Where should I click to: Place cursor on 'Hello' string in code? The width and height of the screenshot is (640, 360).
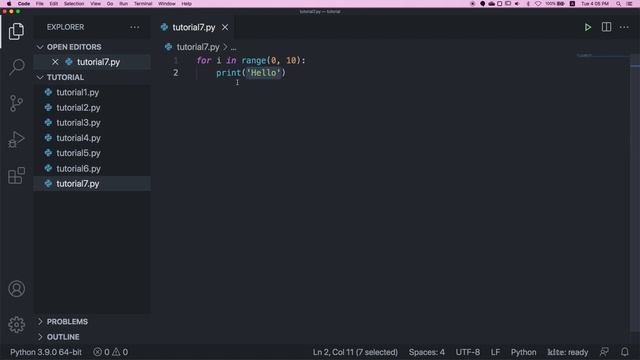pyautogui.click(x=264, y=73)
